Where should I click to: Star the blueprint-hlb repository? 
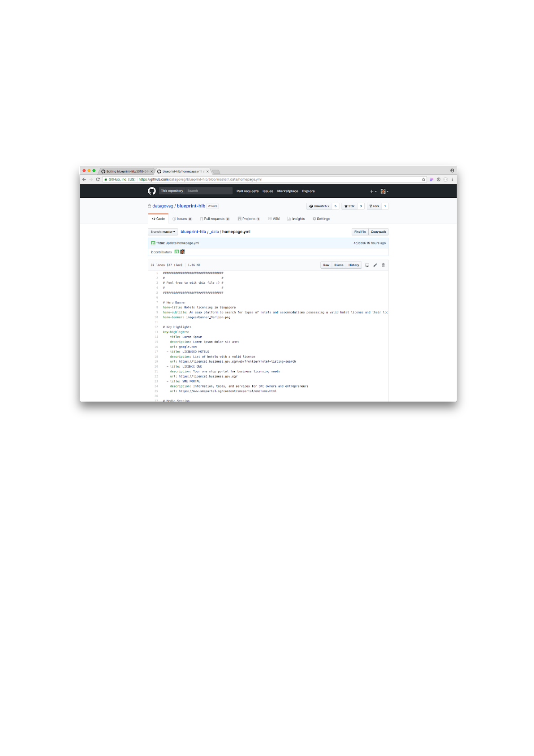coord(349,206)
